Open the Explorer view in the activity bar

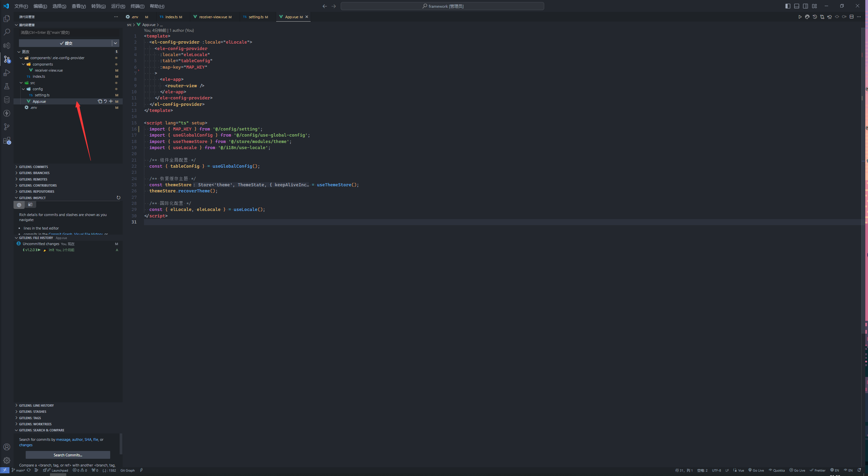click(6, 19)
